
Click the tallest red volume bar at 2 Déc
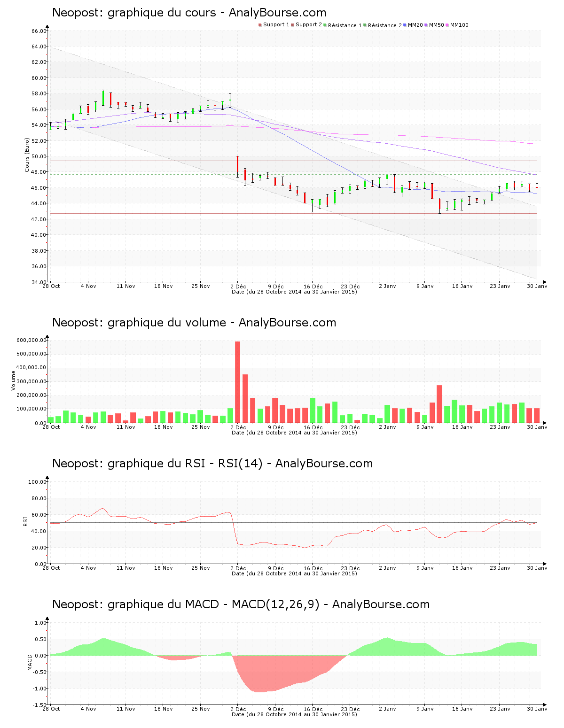coord(238,382)
